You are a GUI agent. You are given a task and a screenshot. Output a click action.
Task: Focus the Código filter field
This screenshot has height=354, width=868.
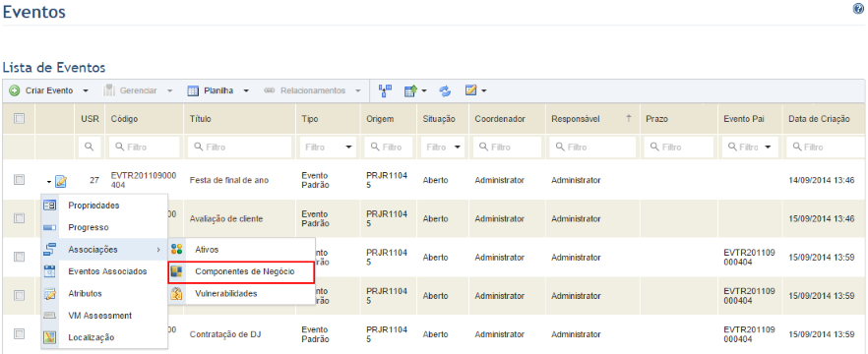point(145,147)
